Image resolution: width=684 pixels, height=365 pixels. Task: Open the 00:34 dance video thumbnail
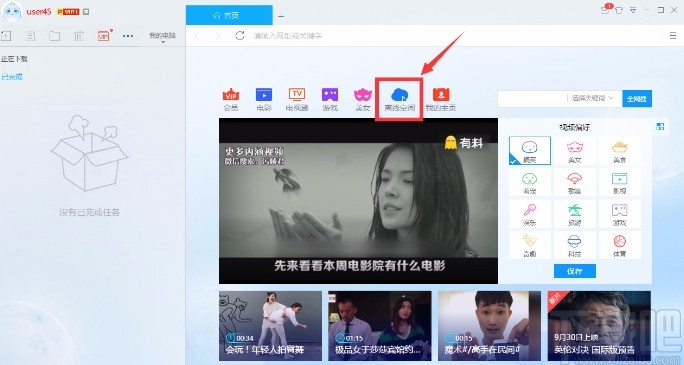click(270, 326)
